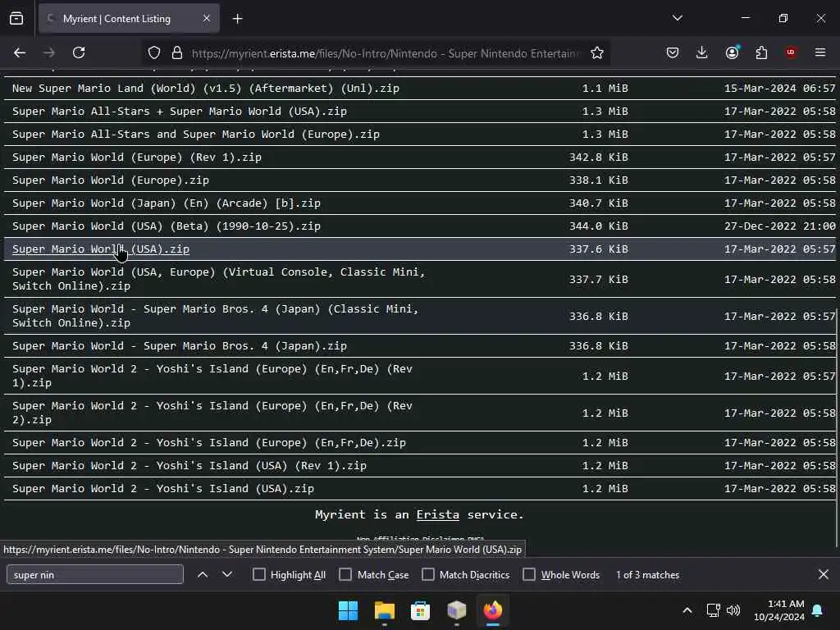Open File Explorer from the taskbar
The image size is (840, 630).
click(x=384, y=610)
